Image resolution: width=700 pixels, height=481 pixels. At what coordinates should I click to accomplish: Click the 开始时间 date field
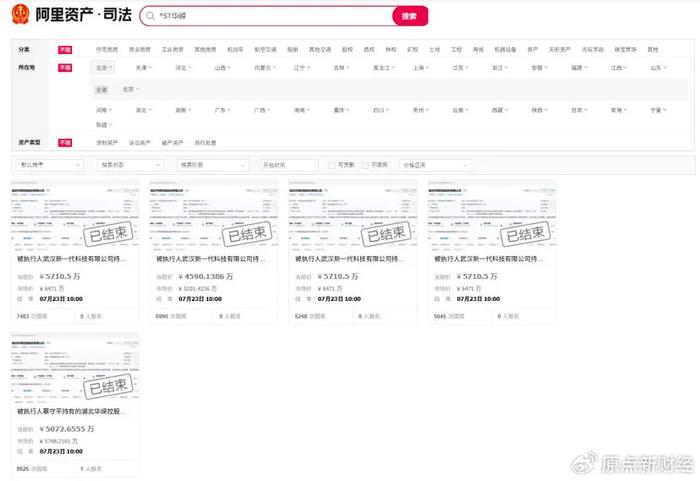pos(289,165)
